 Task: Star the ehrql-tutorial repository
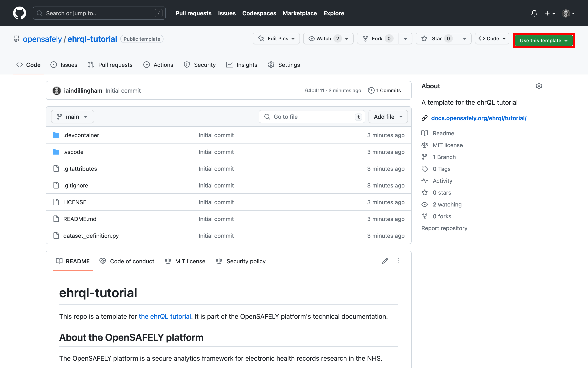tap(437, 38)
